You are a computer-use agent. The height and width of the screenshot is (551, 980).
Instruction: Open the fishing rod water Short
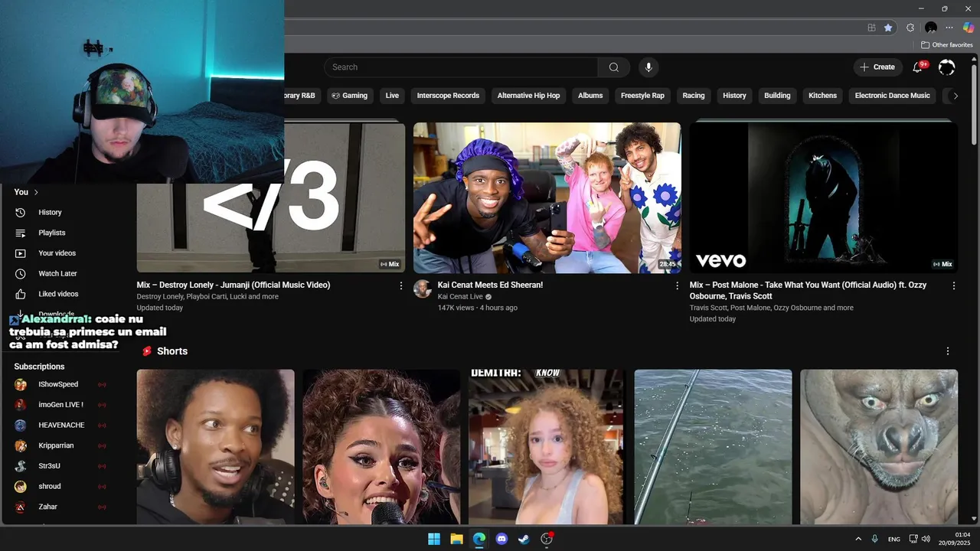click(713, 447)
